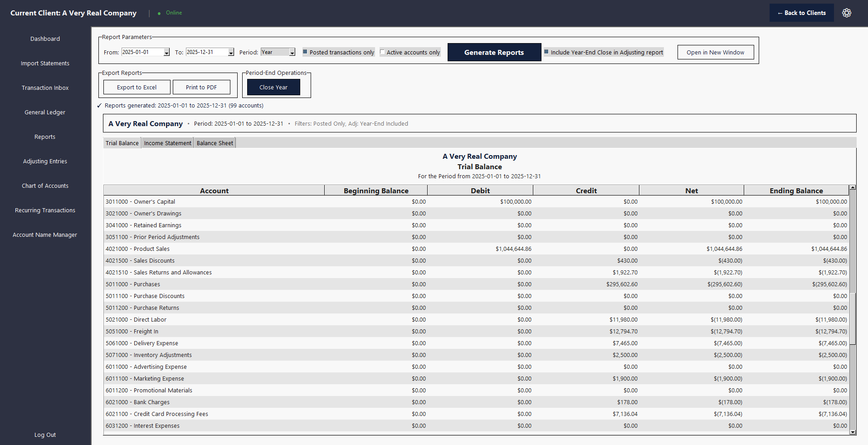Click the Log Out link
This screenshot has width=868, height=445.
(45, 435)
